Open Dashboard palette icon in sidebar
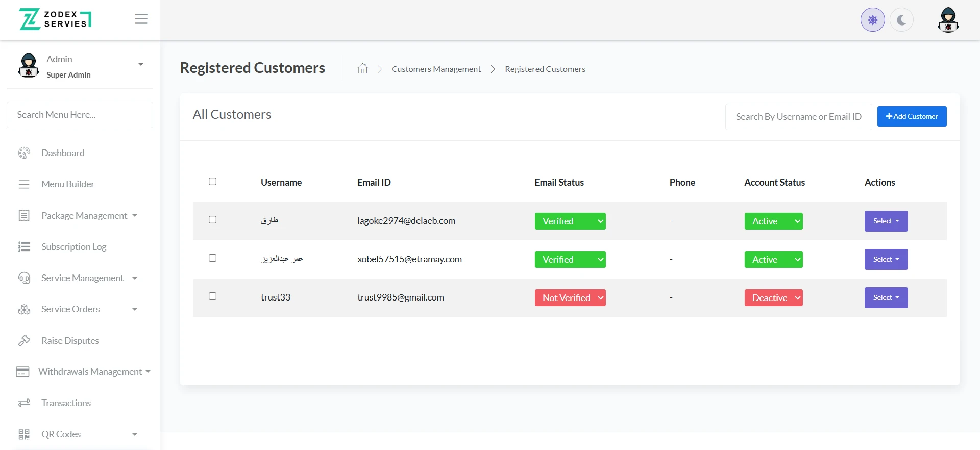The height and width of the screenshot is (450, 980). pos(24,153)
